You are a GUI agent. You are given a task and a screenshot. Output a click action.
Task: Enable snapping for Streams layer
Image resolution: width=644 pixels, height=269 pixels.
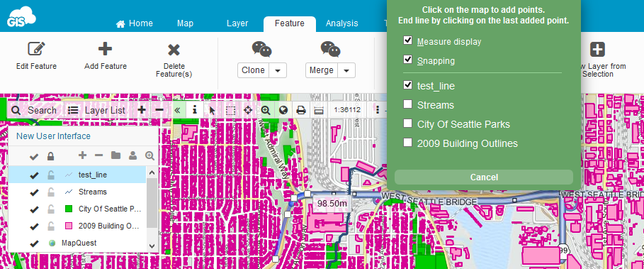pos(408,104)
